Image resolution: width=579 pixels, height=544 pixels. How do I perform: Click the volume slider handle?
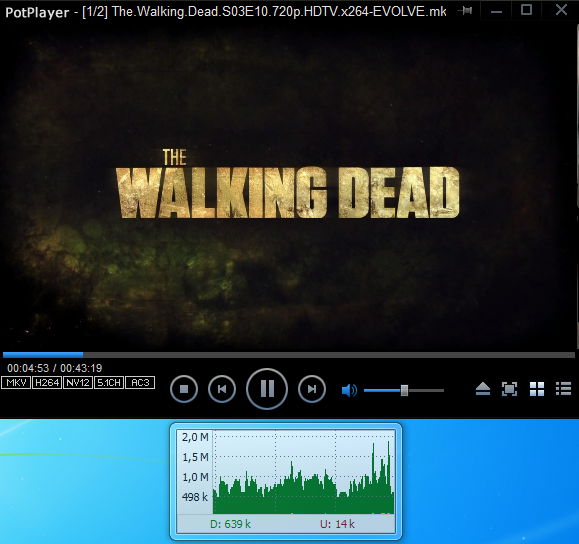(404, 390)
